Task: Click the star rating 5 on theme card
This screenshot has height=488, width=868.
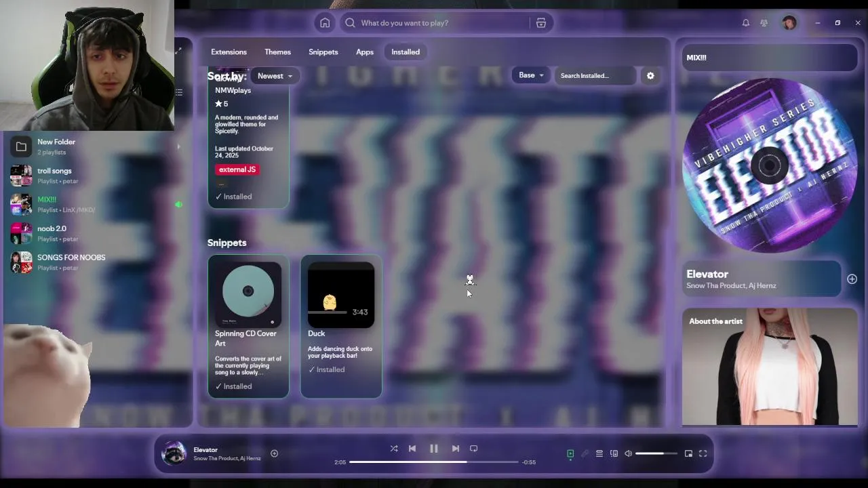Action: [x=222, y=104]
